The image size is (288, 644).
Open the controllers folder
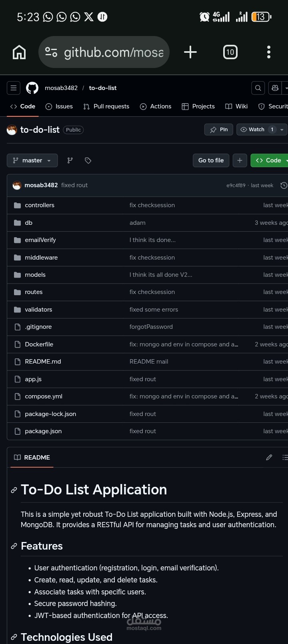[40, 205]
